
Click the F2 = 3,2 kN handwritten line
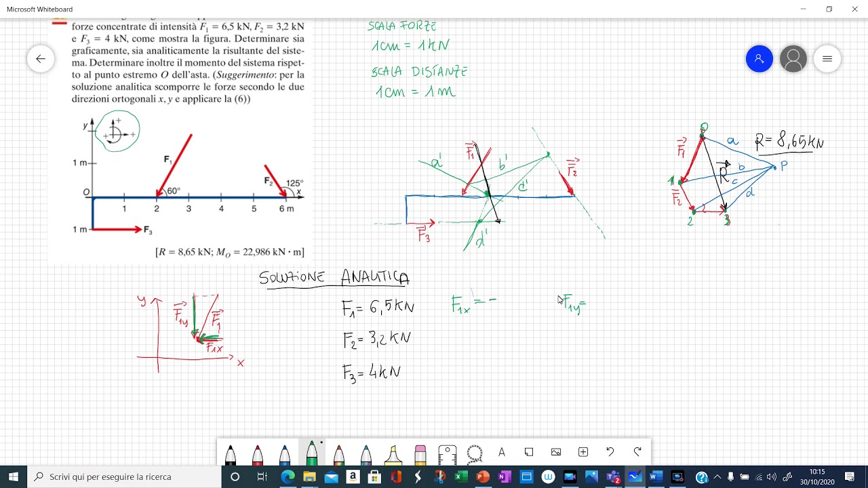(x=376, y=339)
